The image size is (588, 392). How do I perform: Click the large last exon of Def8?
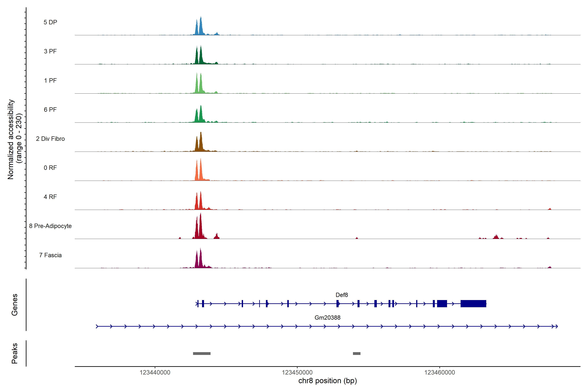click(x=473, y=303)
